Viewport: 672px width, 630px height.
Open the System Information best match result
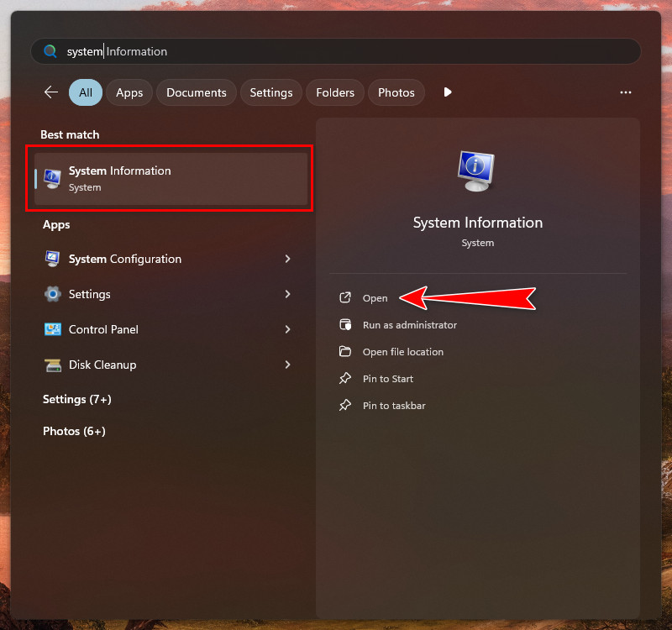point(171,179)
